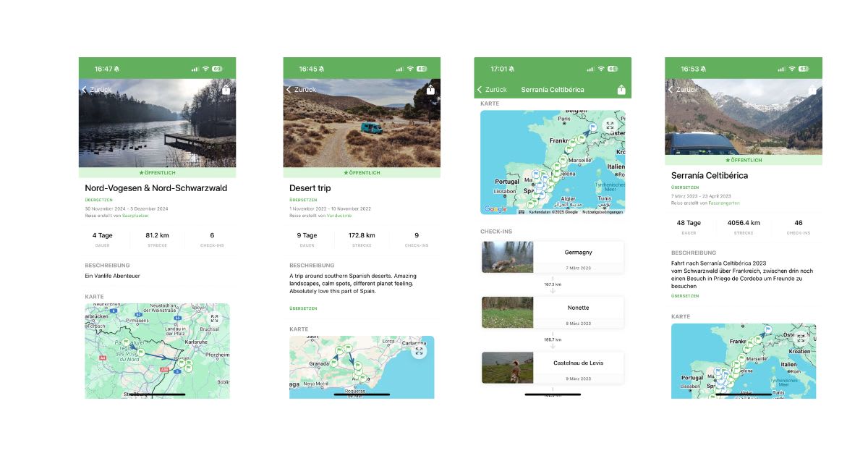Viewport: 868px width, 456px height.
Task: Click Nonette check-in thumbnail photo
Action: [x=507, y=312]
